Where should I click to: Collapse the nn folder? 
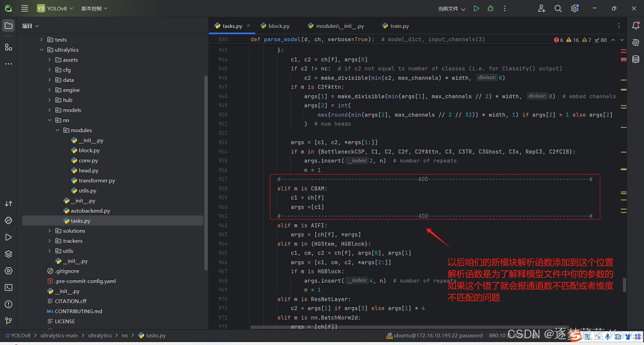pyautogui.click(x=50, y=120)
